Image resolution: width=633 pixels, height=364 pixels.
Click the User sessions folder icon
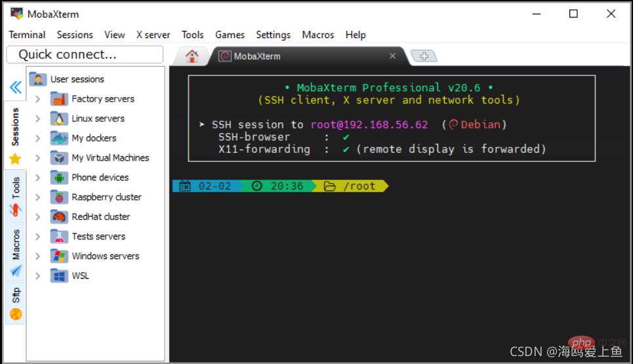coord(38,79)
